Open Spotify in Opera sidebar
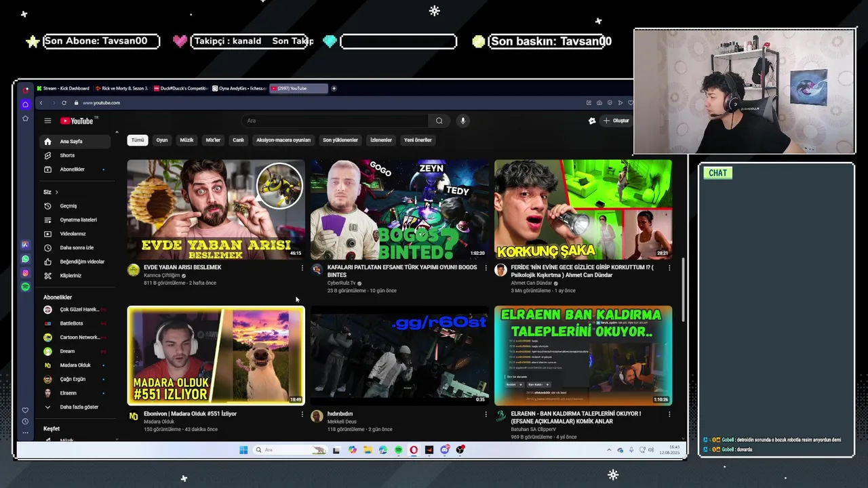 pyautogui.click(x=25, y=287)
